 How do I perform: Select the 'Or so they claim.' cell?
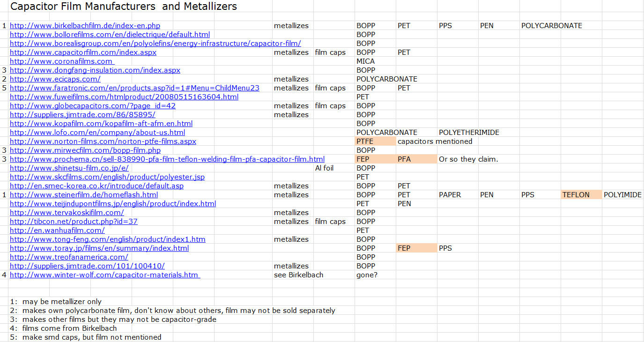click(468, 159)
